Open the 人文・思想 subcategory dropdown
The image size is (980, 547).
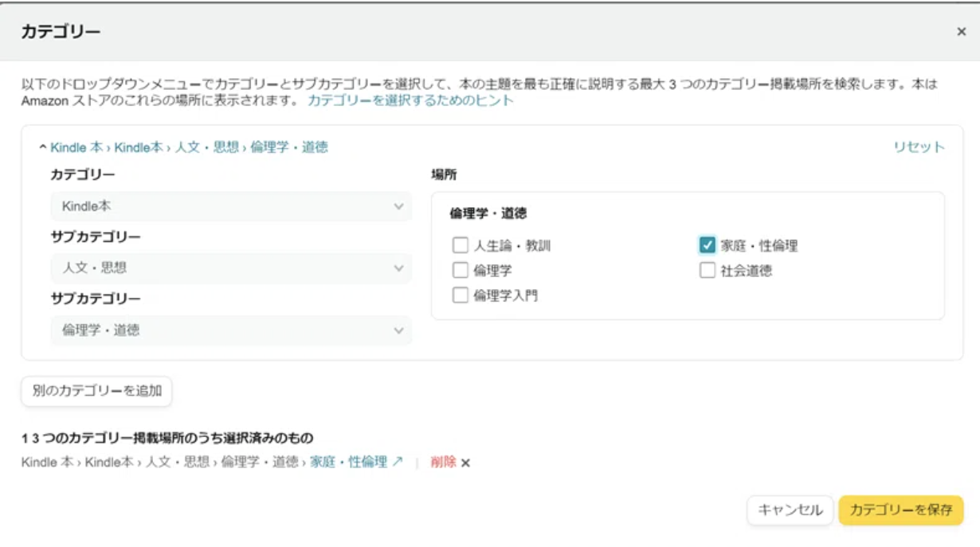click(231, 268)
